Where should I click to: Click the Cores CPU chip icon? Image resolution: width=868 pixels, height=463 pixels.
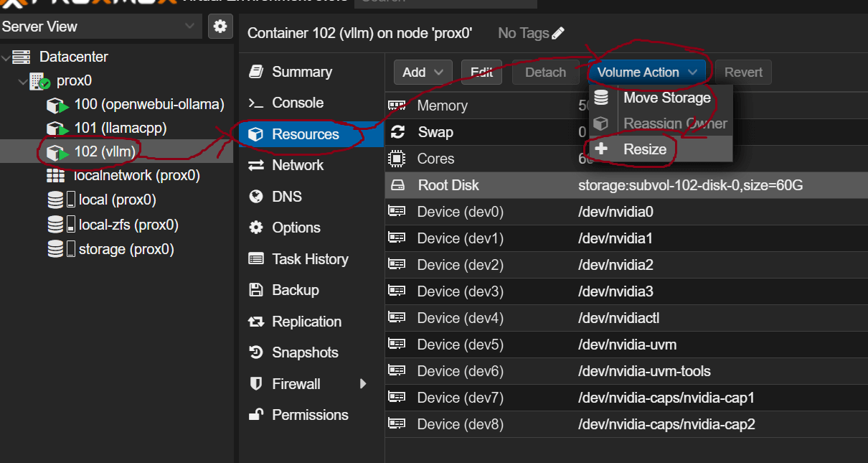coord(396,159)
